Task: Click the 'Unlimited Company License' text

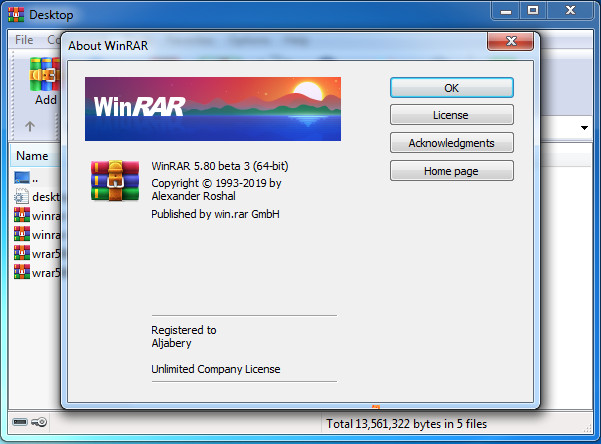Action: point(215,369)
